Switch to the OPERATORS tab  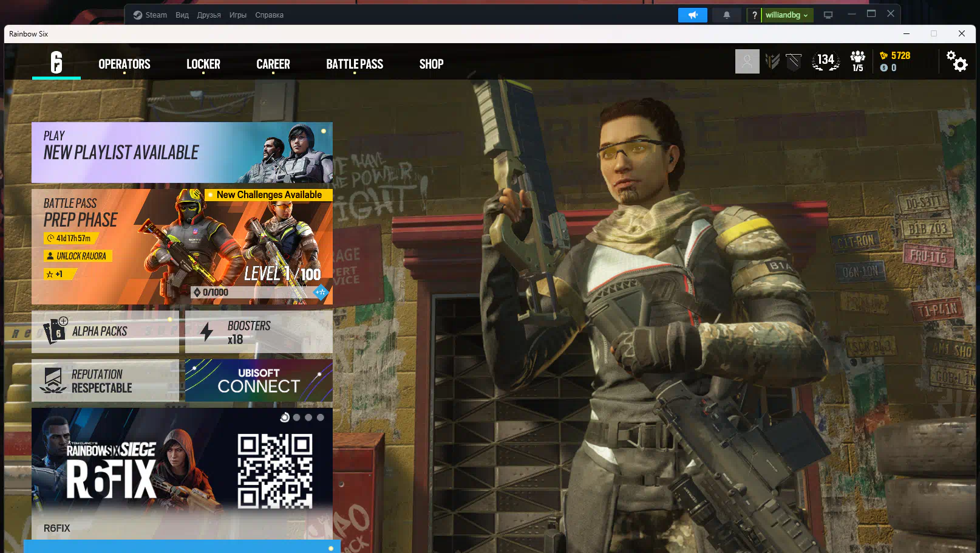point(124,64)
